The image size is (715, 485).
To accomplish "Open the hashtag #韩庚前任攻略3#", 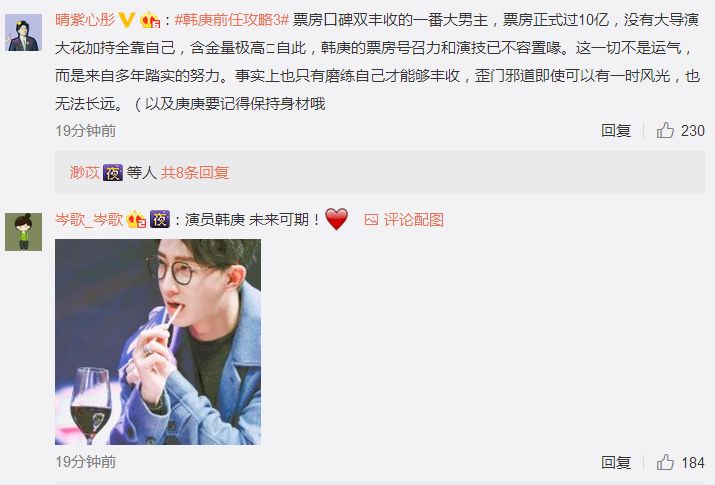I will click(x=232, y=20).
